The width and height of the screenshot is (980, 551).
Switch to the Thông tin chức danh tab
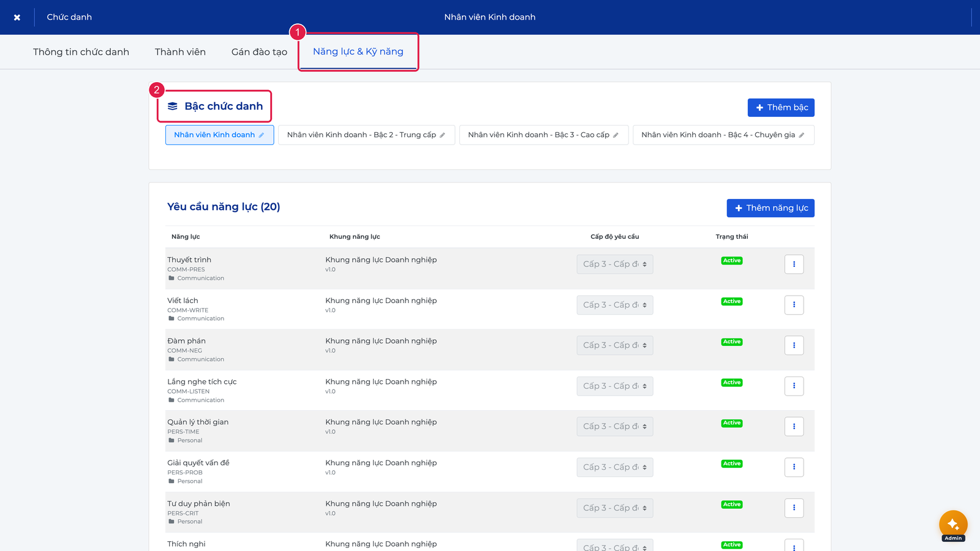[81, 52]
